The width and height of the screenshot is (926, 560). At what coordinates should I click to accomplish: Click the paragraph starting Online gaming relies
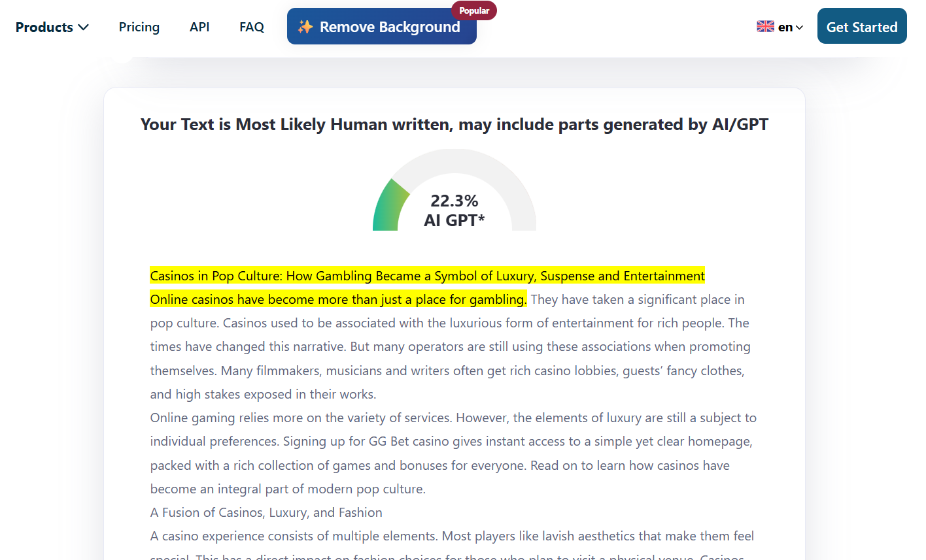(x=453, y=453)
